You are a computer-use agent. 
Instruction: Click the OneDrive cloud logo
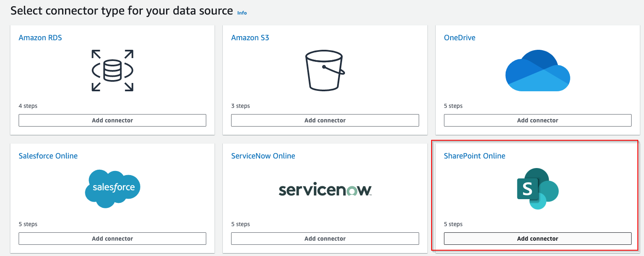click(538, 71)
